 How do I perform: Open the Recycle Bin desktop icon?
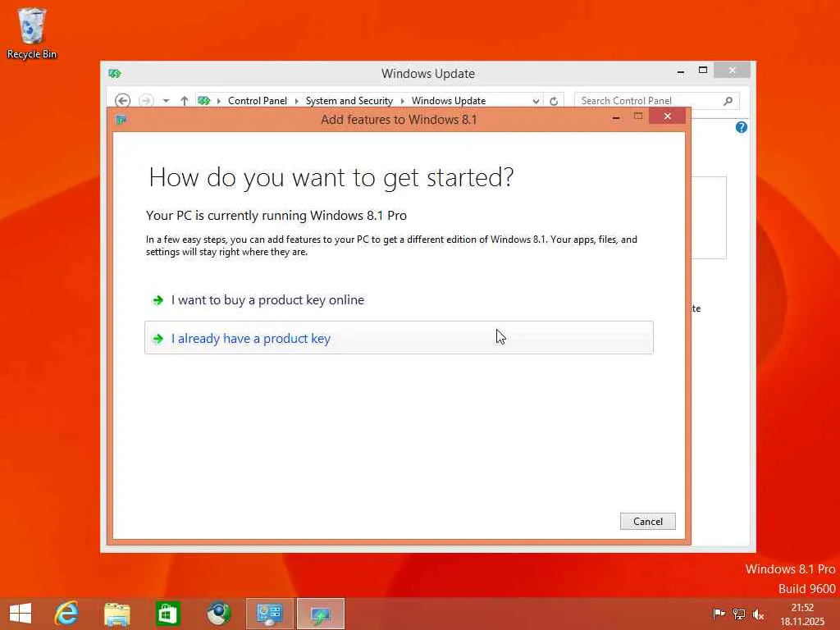click(x=32, y=33)
